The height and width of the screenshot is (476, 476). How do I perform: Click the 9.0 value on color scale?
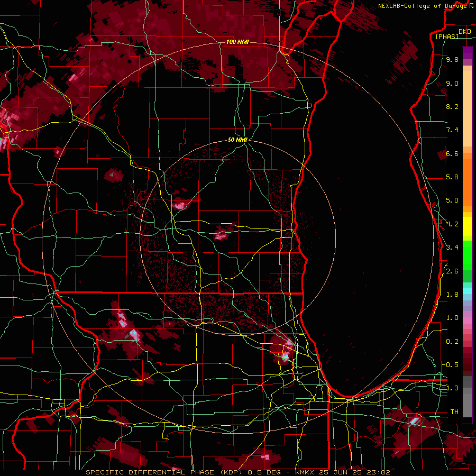pyautogui.click(x=452, y=83)
